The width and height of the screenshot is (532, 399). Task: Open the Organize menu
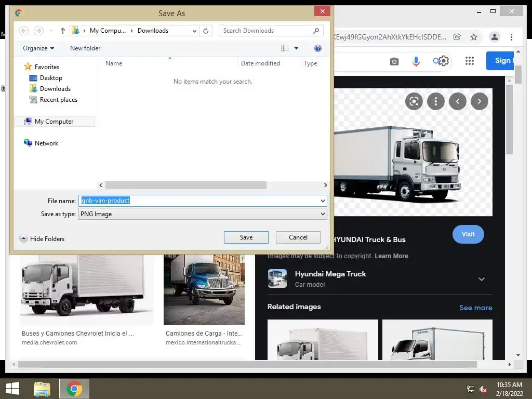coord(38,48)
